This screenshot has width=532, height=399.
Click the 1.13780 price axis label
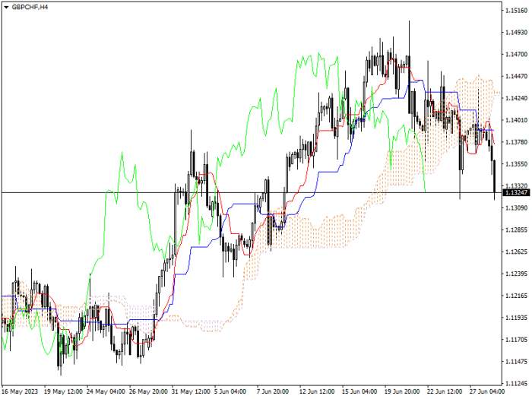coord(516,142)
